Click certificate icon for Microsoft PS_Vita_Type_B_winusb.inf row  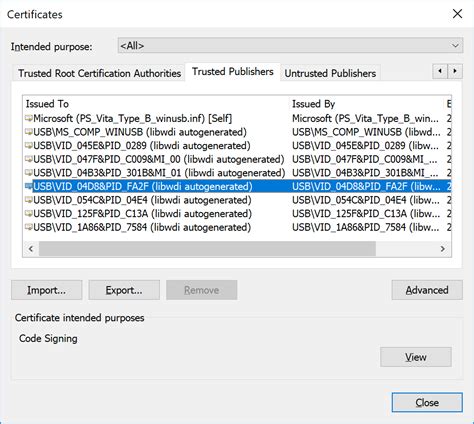29,118
